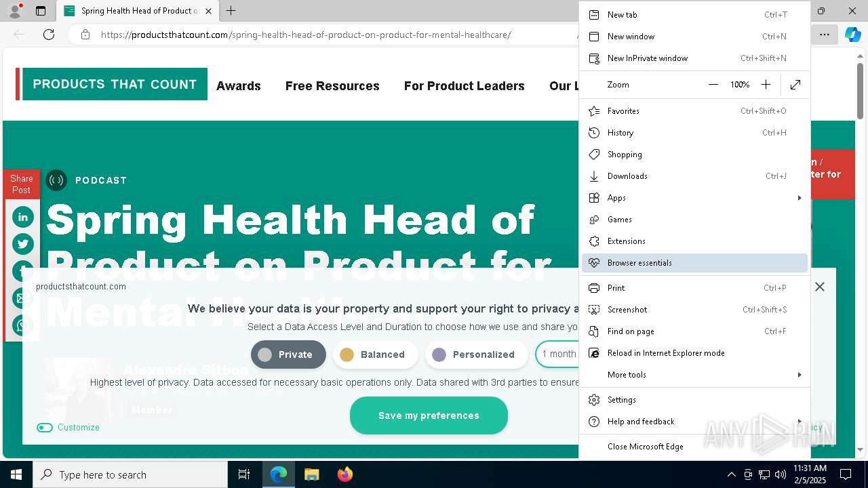Open the Browser essentials menu entry

point(694,263)
